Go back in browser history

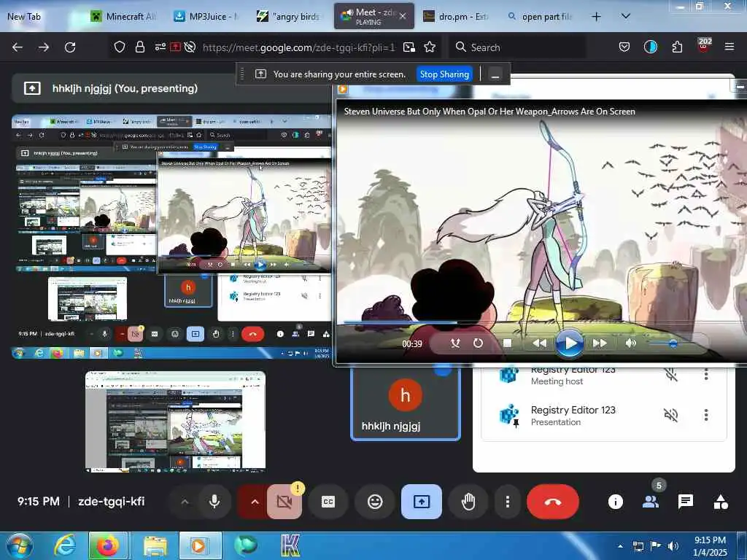click(18, 47)
